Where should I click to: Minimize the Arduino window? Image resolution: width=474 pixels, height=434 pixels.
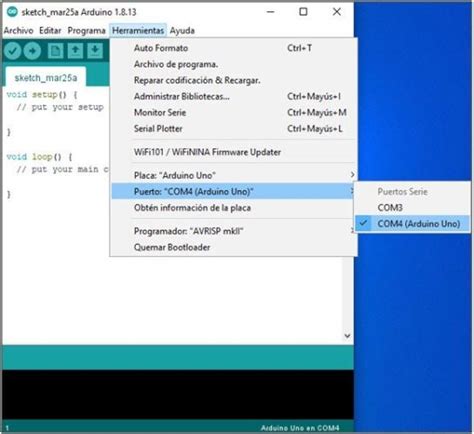271,12
